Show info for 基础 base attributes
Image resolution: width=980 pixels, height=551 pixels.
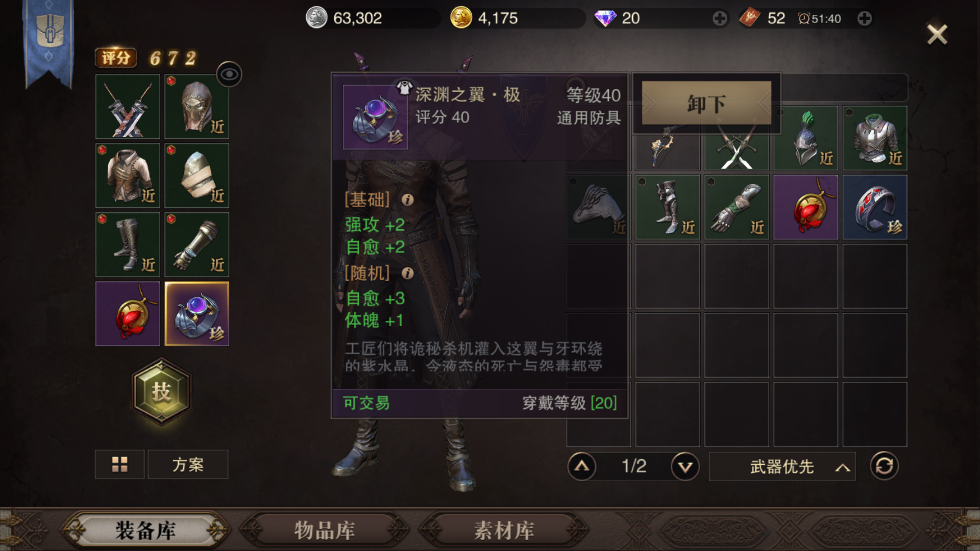tap(407, 200)
